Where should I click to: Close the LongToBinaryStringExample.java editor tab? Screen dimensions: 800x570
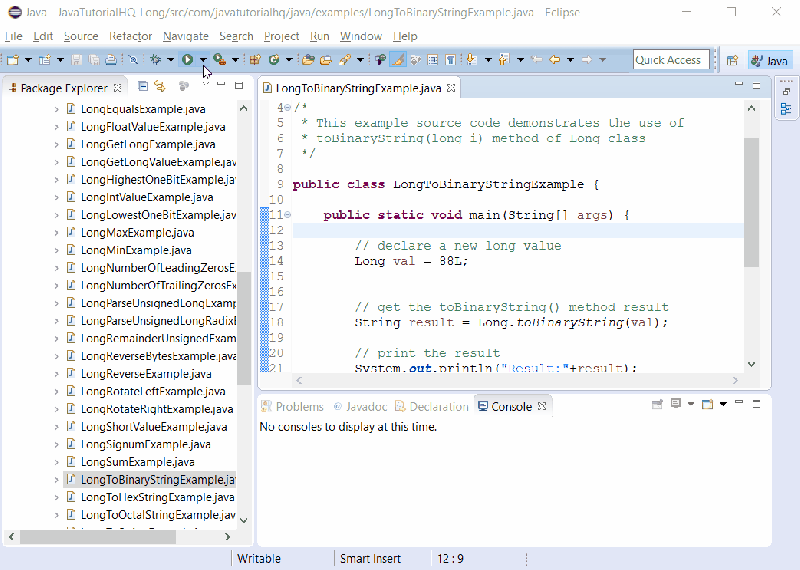pyautogui.click(x=451, y=88)
